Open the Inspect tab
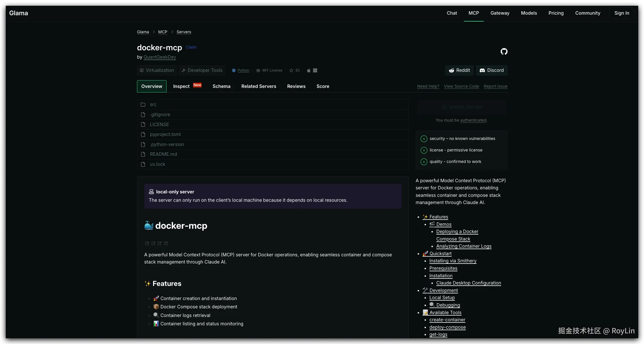Viewport: 644px width, 344px height. coord(181,87)
